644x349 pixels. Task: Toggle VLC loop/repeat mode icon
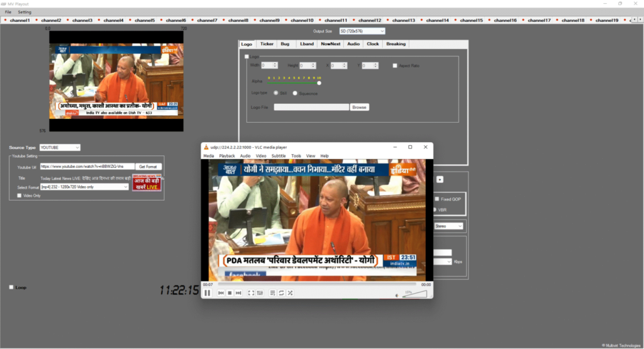point(281,293)
